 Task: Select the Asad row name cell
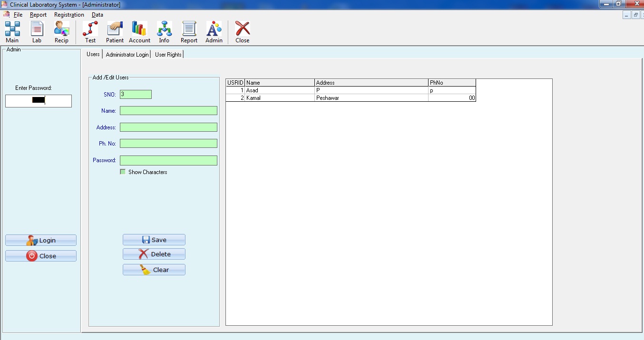point(280,90)
